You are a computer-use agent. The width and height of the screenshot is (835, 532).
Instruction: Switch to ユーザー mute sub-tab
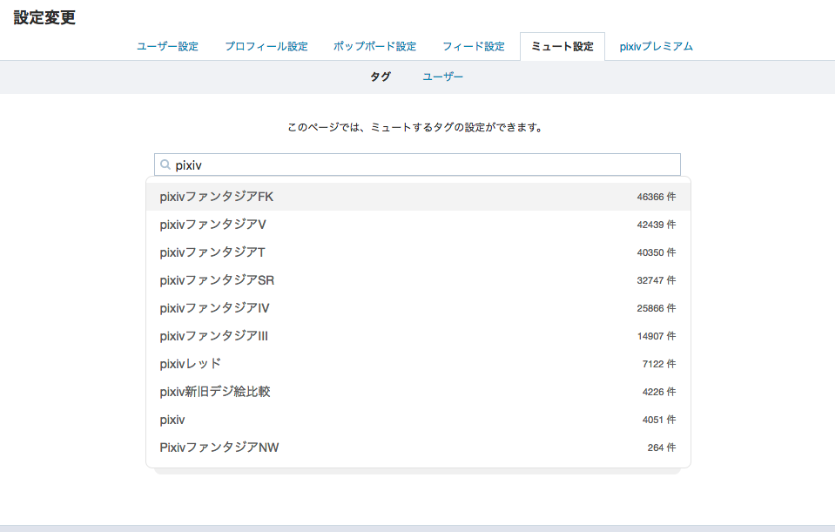coord(443,77)
